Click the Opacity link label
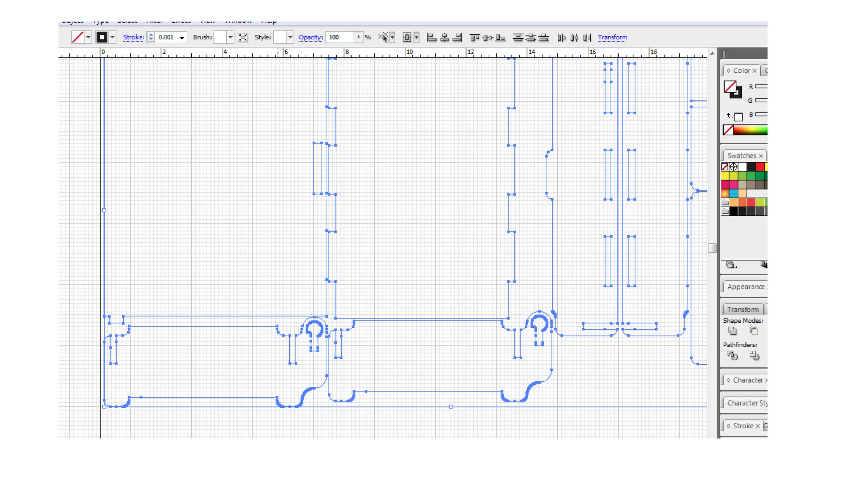Image resolution: width=868 pixels, height=488 pixels. click(x=310, y=37)
